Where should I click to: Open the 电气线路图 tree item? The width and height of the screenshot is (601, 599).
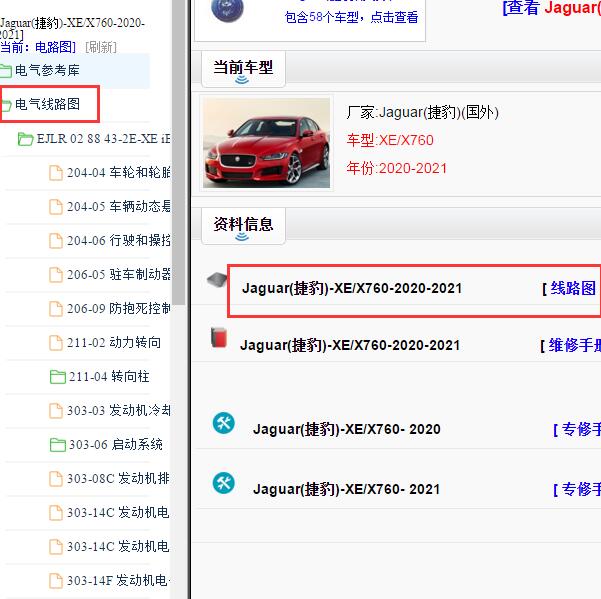pos(48,104)
